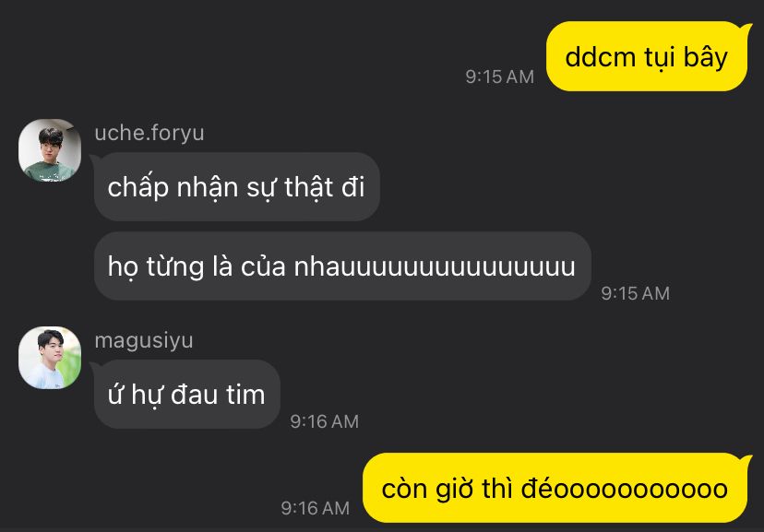Tap the username magusiyu
The width and height of the screenshot is (764, 532).
[x=144, y=340]
